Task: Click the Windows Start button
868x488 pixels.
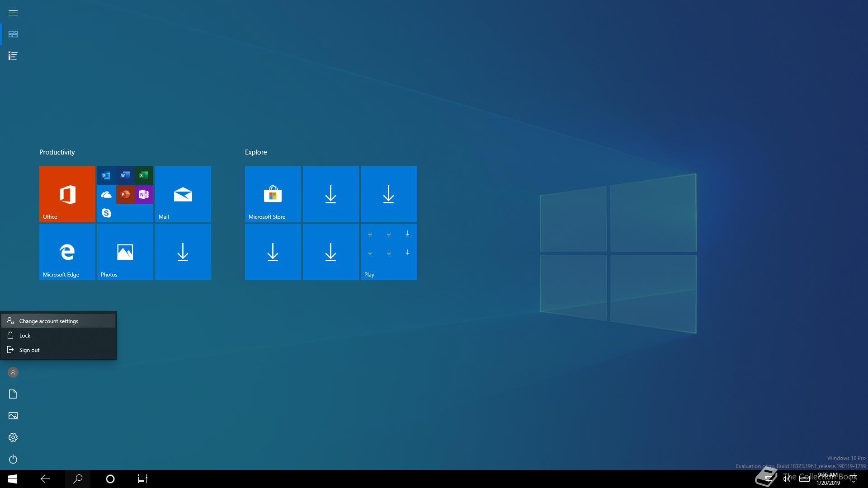Action: coord(13,479)
